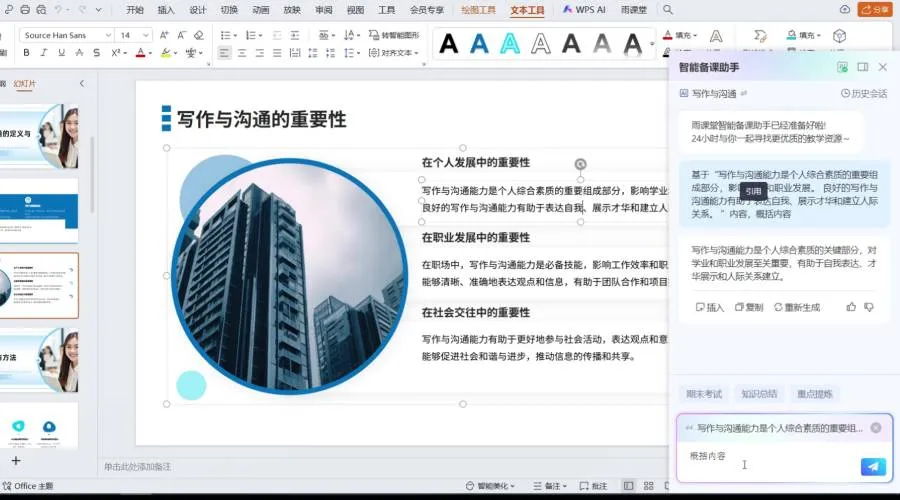The image size is (900, 500).
Task: Choose the gray gradient A WordArt style
Action: click(602, 44)
